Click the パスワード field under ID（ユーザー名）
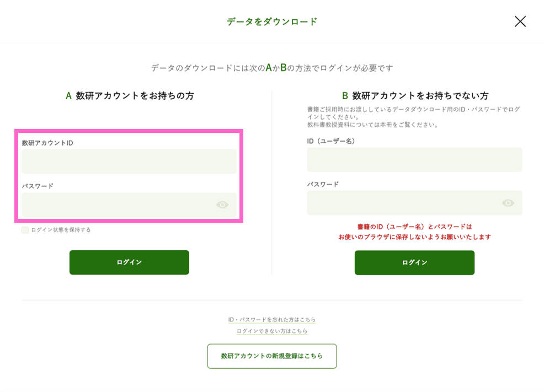Image resolution: width=544 pixels, height=392 pixels. point(403,203)
